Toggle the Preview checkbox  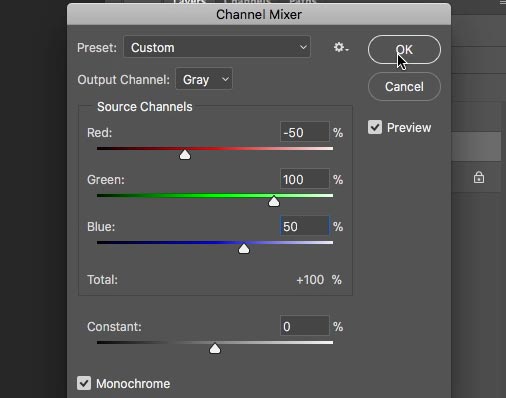coord(375,127)
